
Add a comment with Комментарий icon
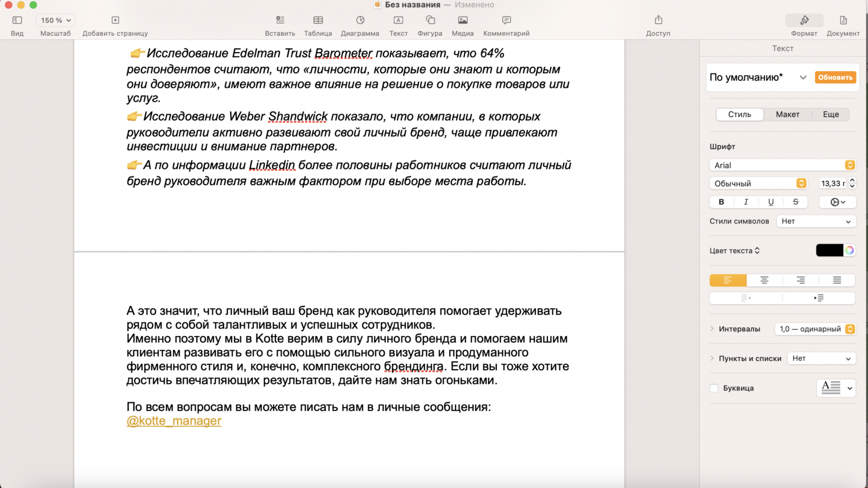coord(506,21)
